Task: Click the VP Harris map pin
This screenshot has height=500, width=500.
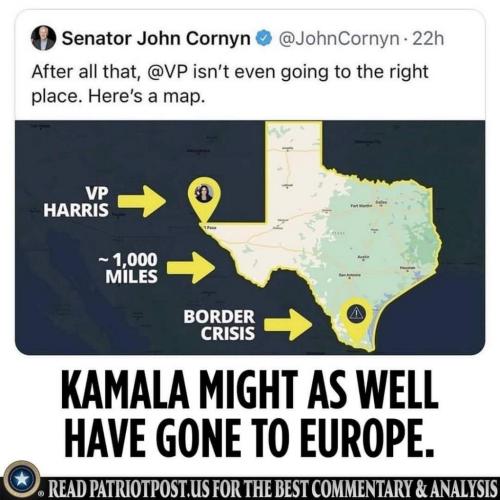Action: 204,199
